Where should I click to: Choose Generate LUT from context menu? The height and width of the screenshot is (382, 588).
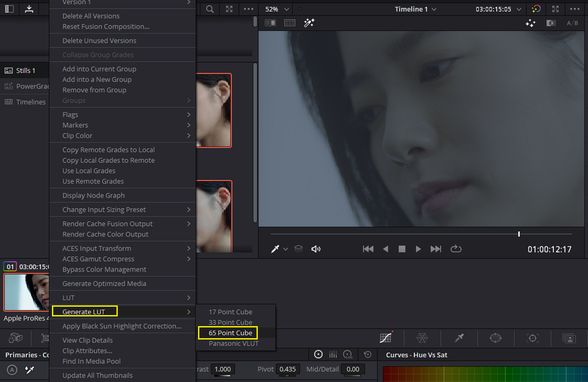point(123,312)
